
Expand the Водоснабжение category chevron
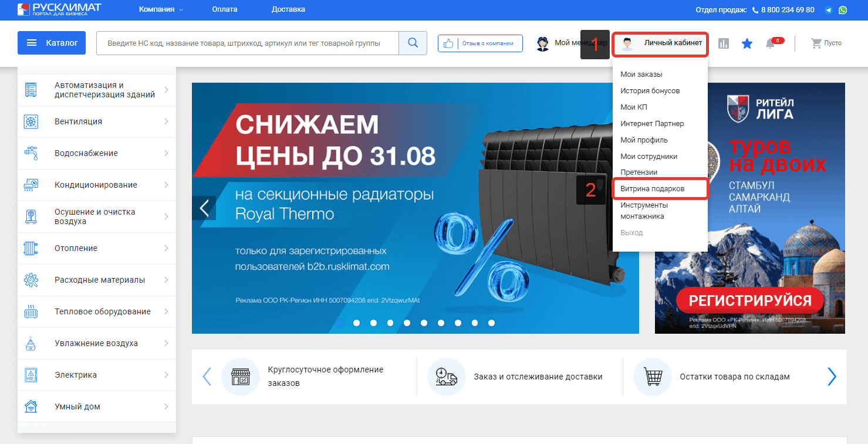(166, 153)
